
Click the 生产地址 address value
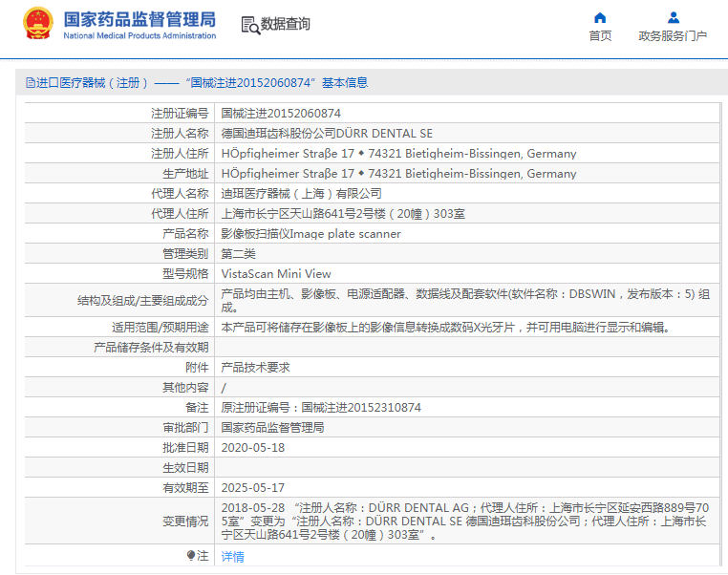click(x=398, y=174)
